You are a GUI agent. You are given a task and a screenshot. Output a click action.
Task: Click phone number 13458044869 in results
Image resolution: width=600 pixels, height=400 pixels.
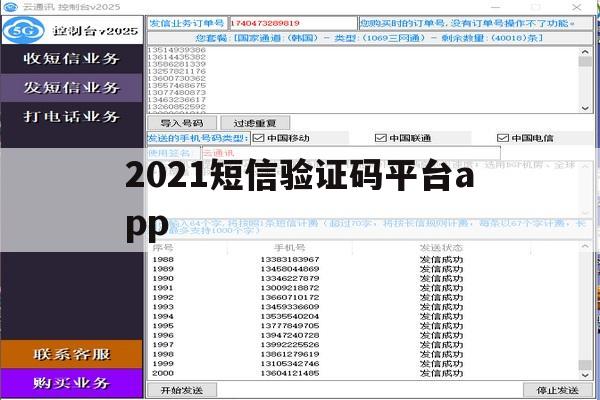[290, 269]
